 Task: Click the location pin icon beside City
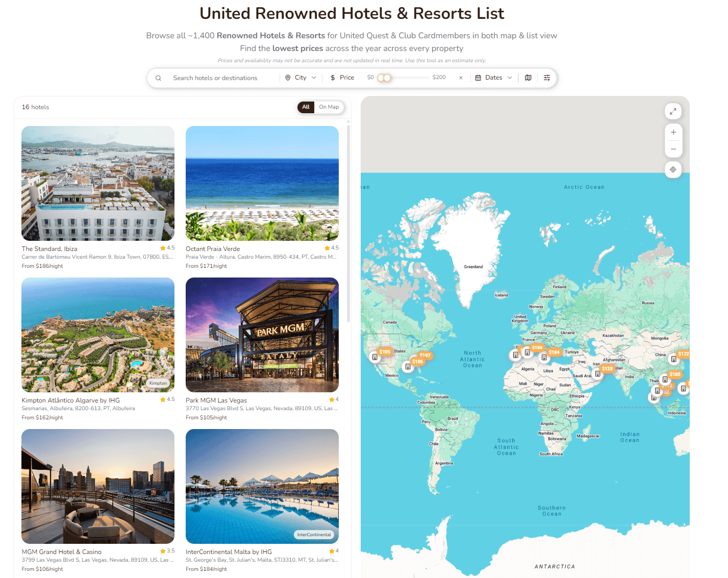click(x=288, y=78)
